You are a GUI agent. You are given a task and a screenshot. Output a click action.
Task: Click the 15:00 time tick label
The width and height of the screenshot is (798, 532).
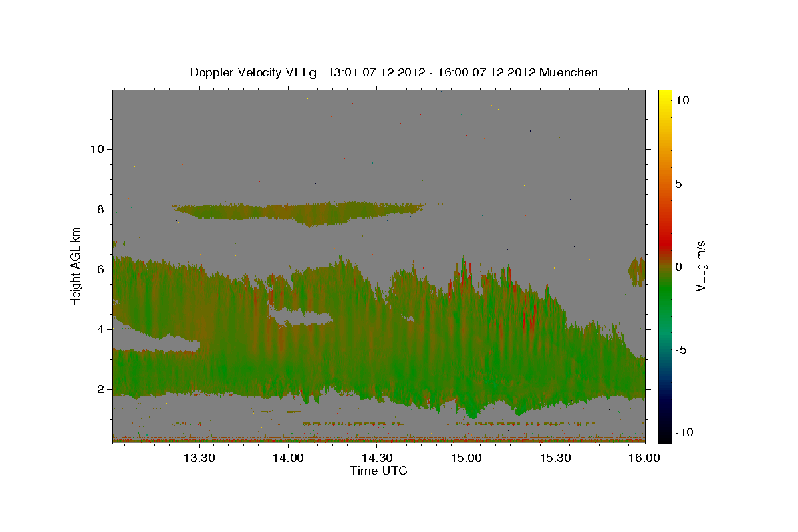coord(466,458)
